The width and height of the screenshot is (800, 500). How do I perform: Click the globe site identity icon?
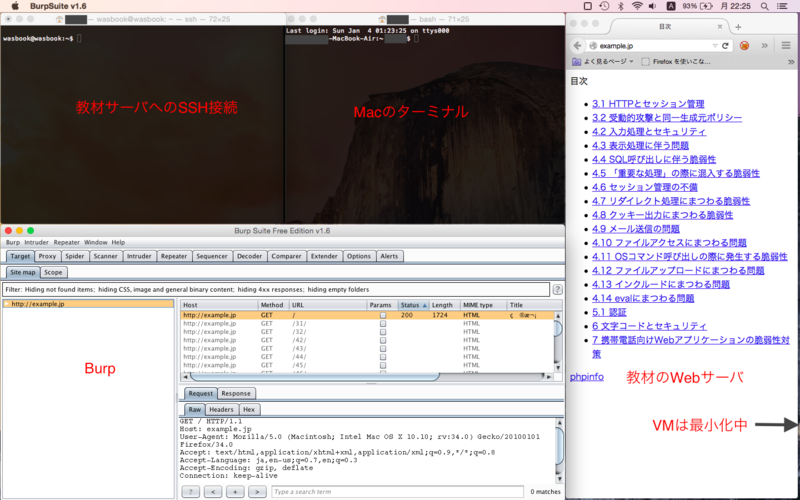[593, 46]
